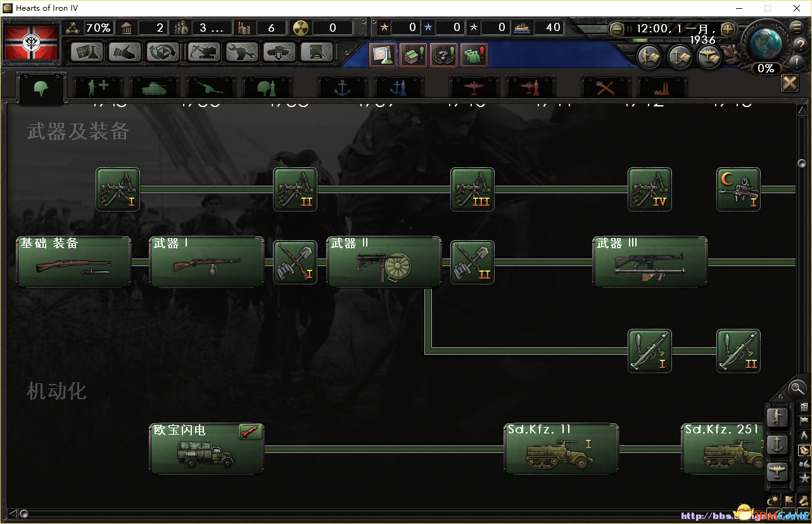
Task: Open the Logistics button
Action: pos(317,52)
